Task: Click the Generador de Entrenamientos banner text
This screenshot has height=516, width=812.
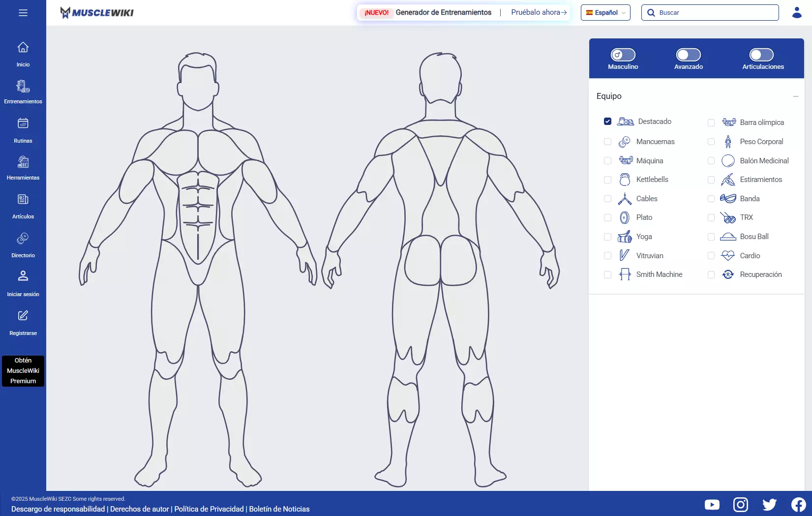Action: [444, 12]
